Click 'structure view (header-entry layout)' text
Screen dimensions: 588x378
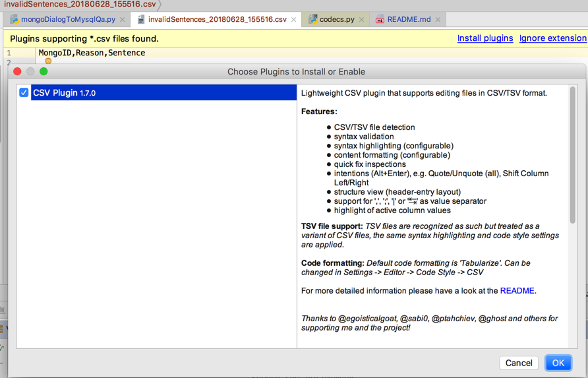tap(397, 192)
